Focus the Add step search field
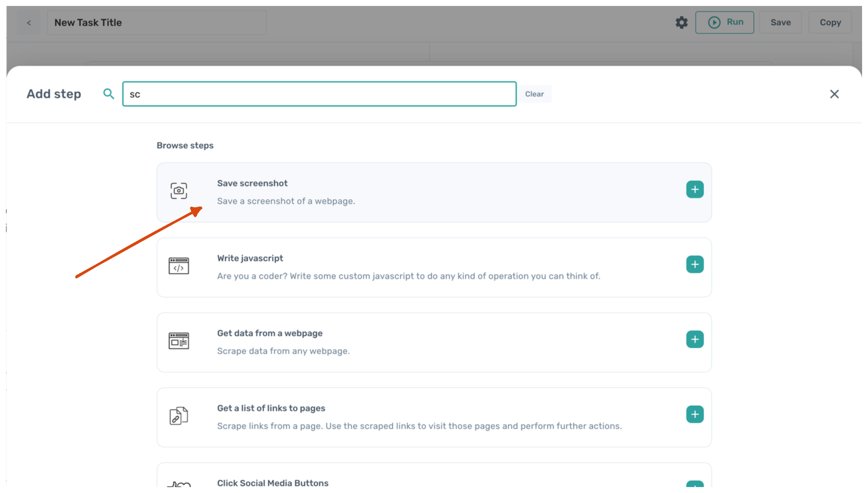Image resolution: width=868 pixels, height=493 pixels. click(x=319, y=94)
